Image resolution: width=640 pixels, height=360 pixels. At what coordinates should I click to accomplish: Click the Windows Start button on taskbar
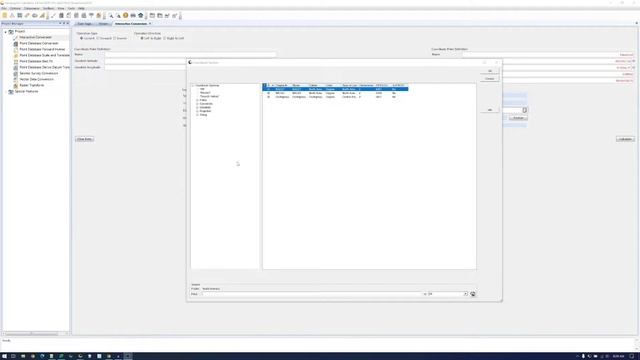click(4, 356)
